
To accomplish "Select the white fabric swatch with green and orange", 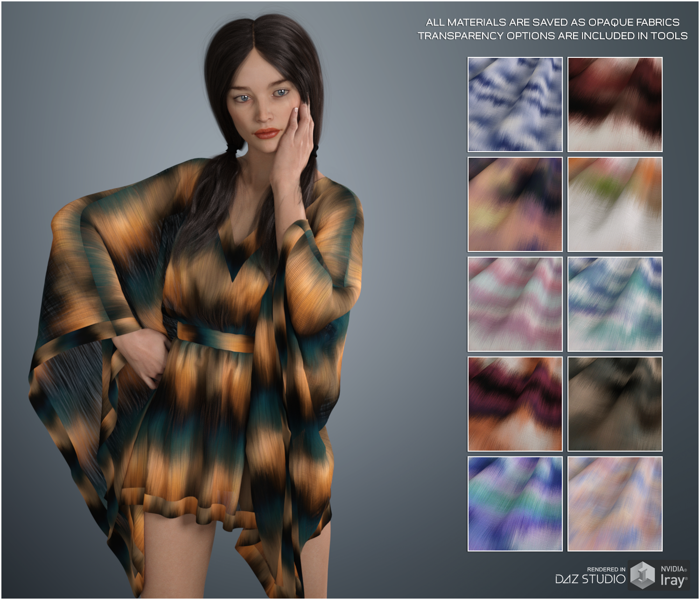I will 615,204.
